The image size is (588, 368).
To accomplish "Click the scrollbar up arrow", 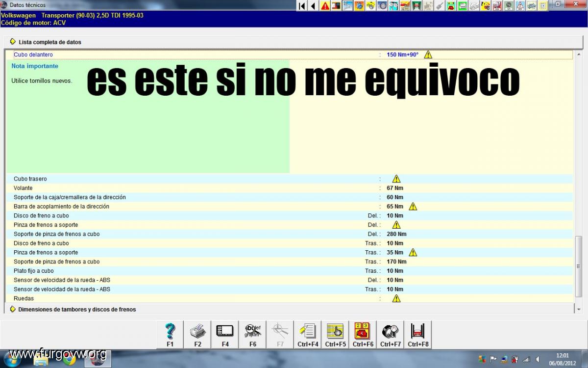I will pyautogui.click(x=579, y=54).
